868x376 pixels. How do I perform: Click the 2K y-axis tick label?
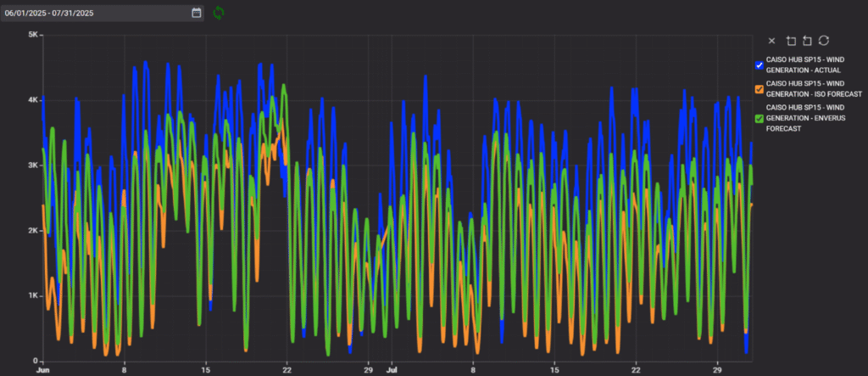31,231
